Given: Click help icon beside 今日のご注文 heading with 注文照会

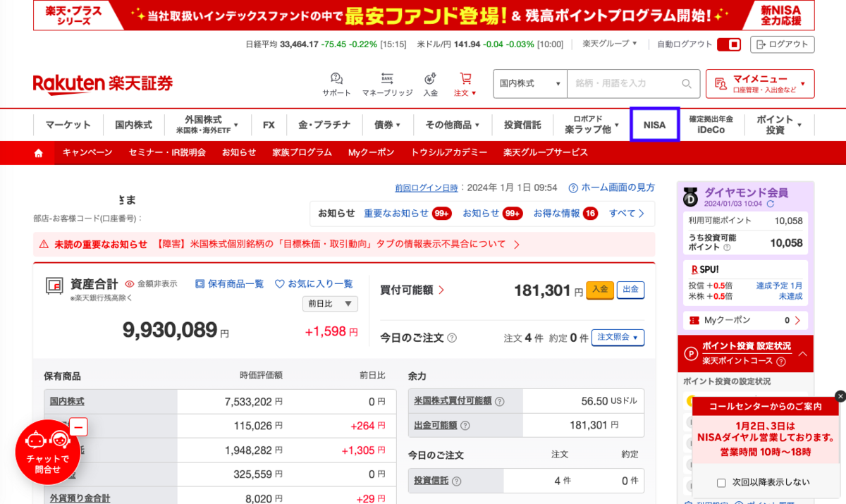Looking at the screenshot, I should tap(452, 338).
